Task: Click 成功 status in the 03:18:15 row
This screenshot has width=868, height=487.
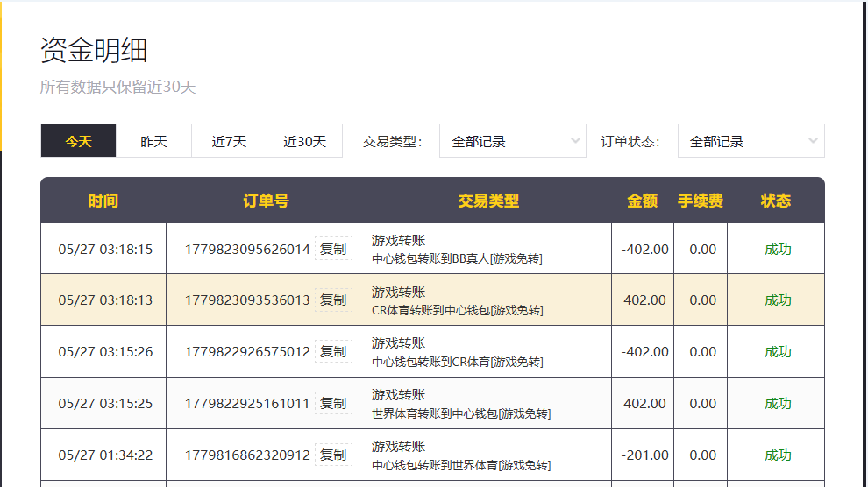Action: pos(778,250)
